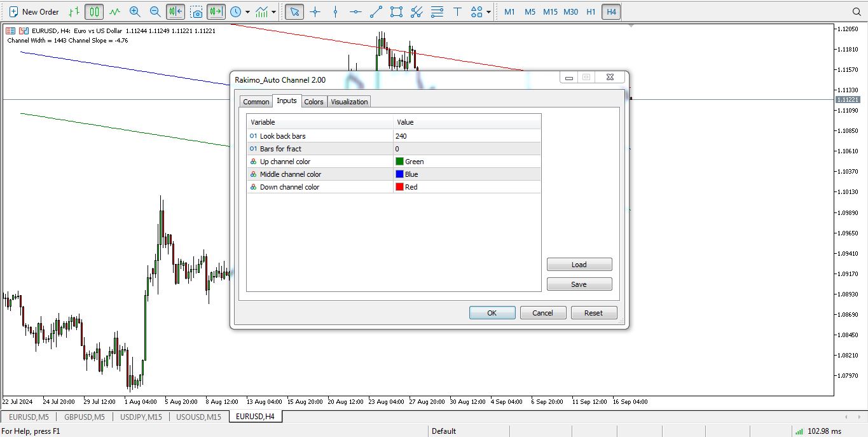868x437 pixels.
Task: Switch to the M15 timeframe
Action: (x=550, y=11)
